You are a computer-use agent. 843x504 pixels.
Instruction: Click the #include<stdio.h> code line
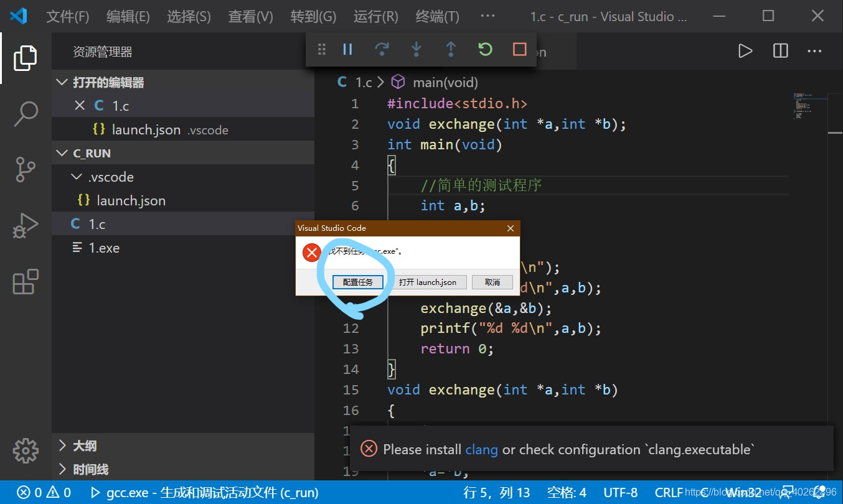tap(457, 103)
